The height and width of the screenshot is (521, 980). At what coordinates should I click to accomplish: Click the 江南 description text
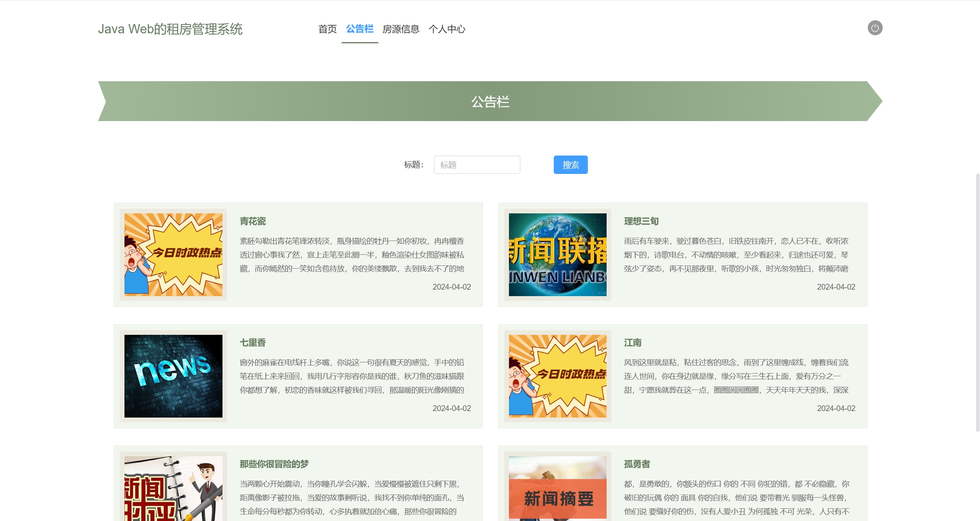coord(736,376)
